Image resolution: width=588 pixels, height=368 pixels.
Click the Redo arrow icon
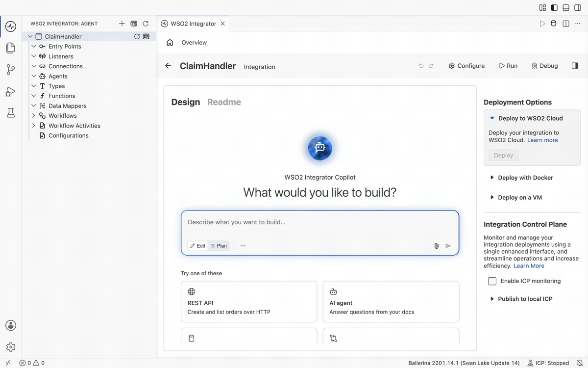(x=431, y=66)
